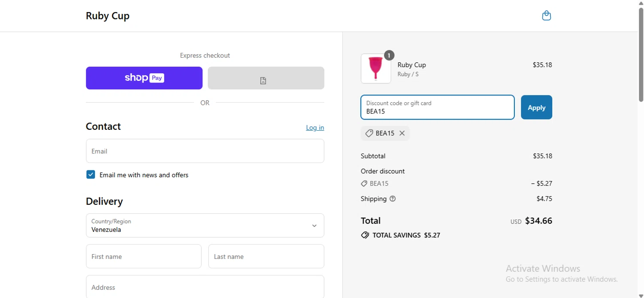Open the Country/Region dropdown
This screenshot has height=298, width=644.
(205, 225)
